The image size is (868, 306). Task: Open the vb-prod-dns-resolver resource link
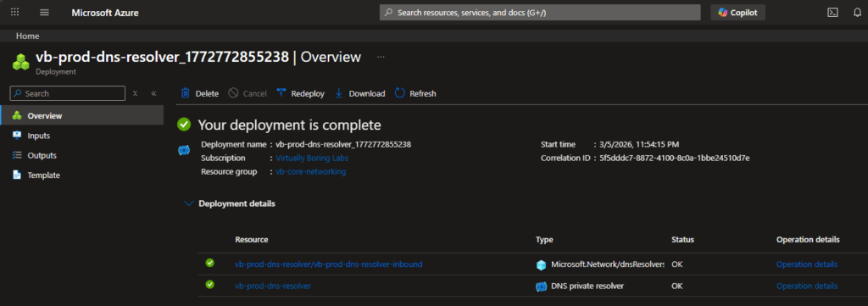coord(273,286)
